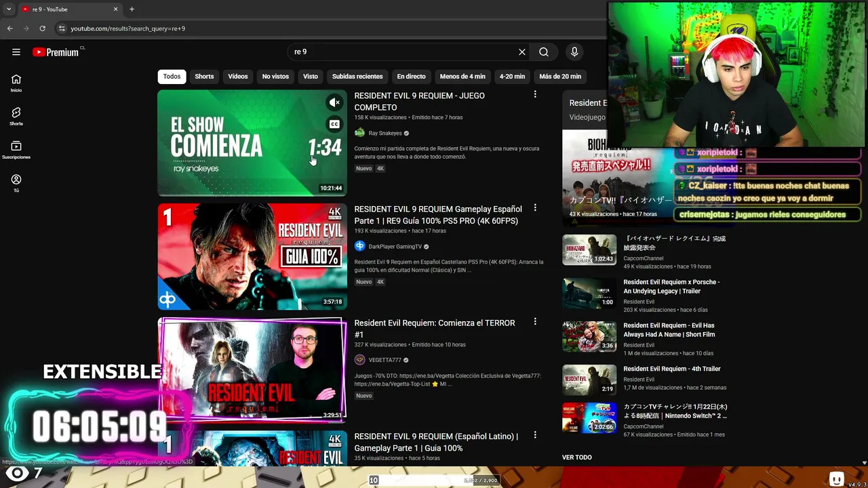Select the No vistos filter chip
The image size is (868, 488).
click(x=275, y=77)
